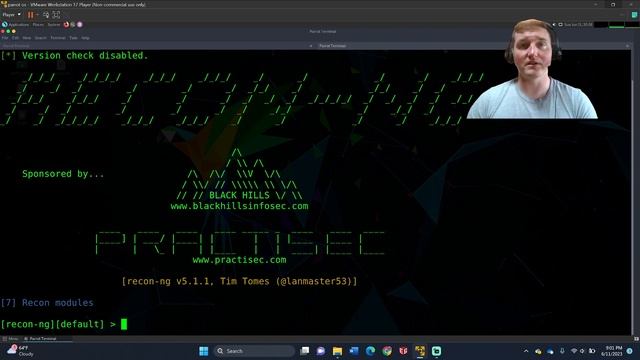Enter VMware full screen mode icon
Image resolution: width=640 pixels, height=360 pixels.
pos(56,15)
